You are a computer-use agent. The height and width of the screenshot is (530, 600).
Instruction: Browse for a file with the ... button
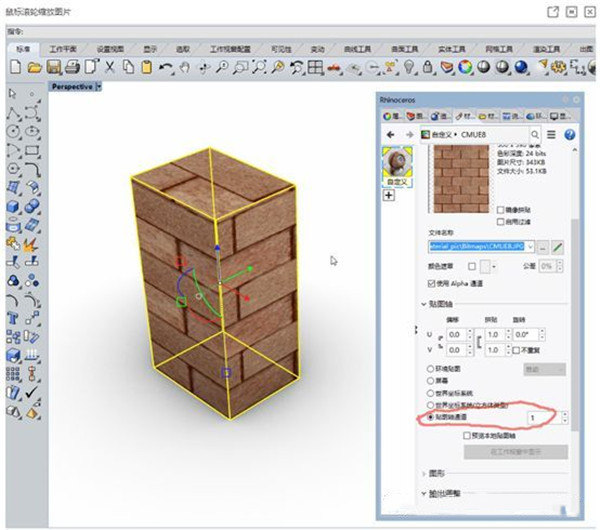coord(543,248)
